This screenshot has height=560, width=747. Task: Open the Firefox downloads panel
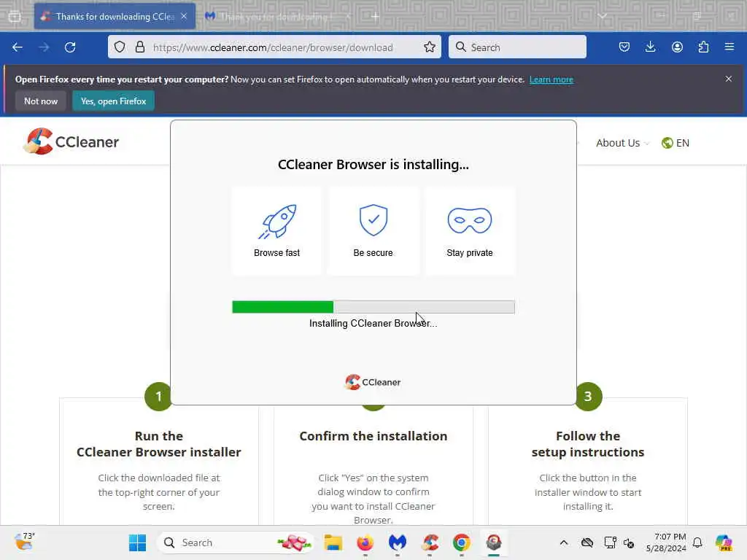pyautogui.click(x=650, y=47)
